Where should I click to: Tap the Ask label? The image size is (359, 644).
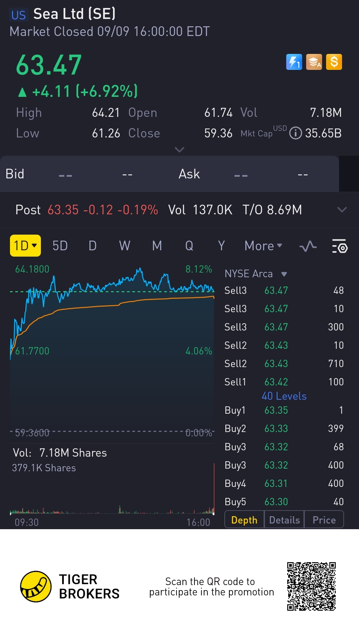(x=189, y=174)
